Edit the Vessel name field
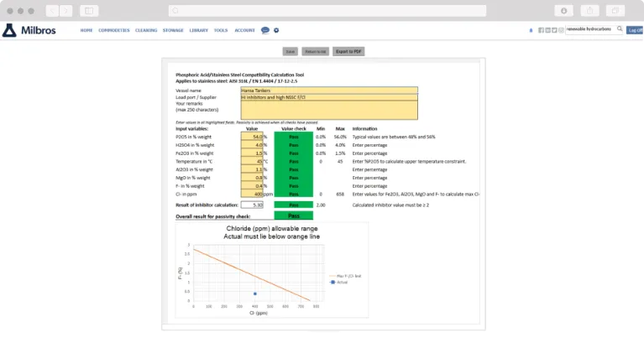Screen dimensions: 644x353 (329, 91)
